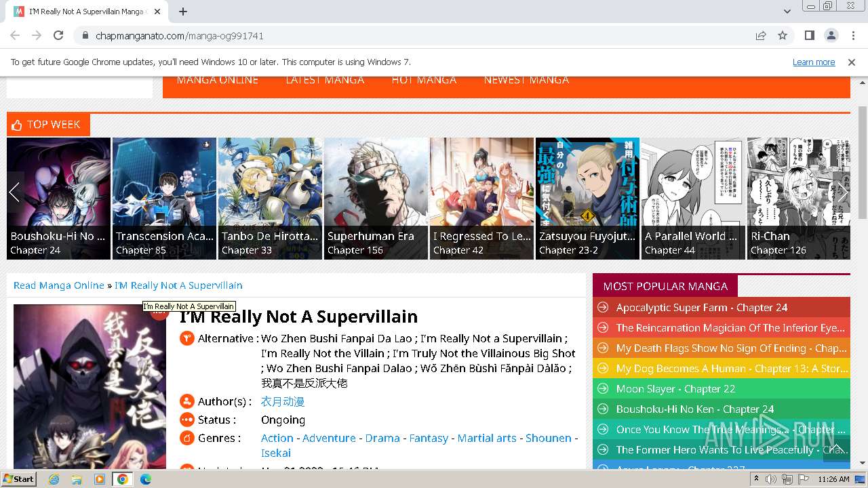Open Once You Know The True Meaning entry

731,430
